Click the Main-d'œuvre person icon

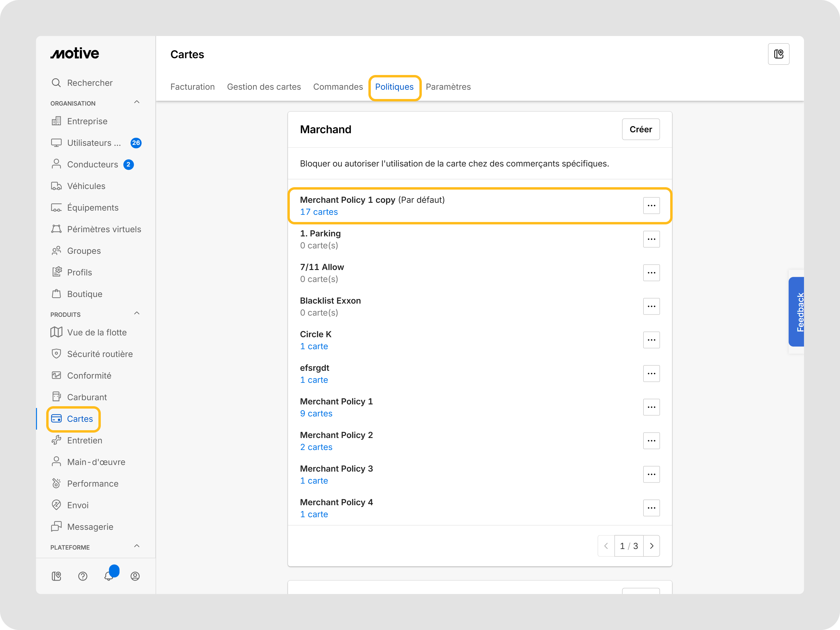[x=56, y=461]
